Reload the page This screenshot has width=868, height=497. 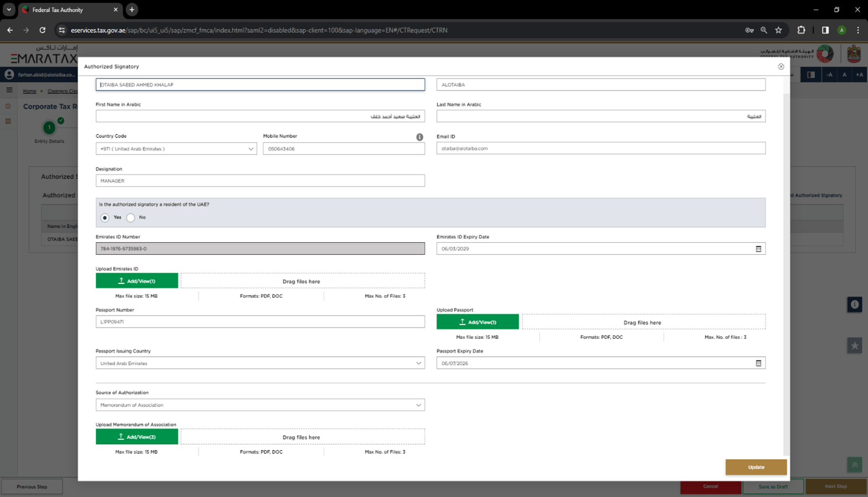click(42, 30)
